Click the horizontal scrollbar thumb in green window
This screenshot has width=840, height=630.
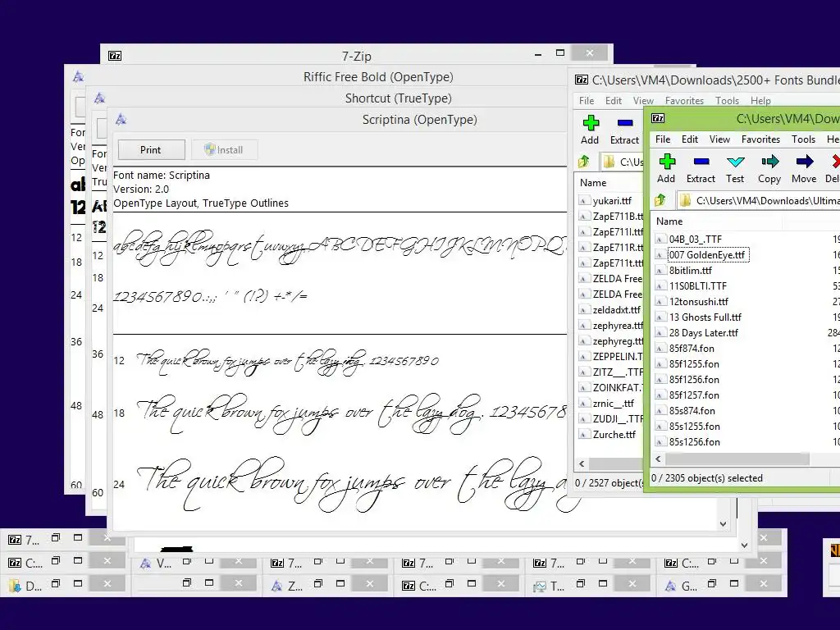tap(737, 459)
